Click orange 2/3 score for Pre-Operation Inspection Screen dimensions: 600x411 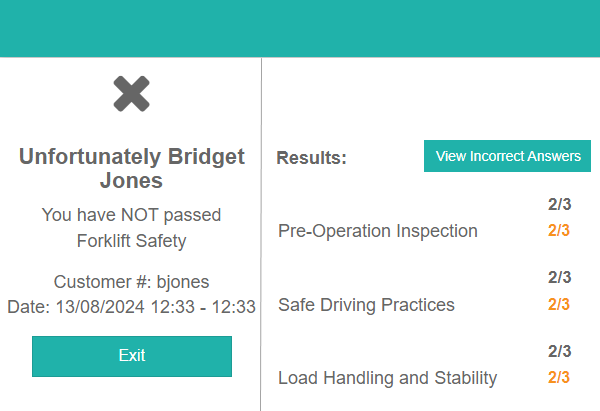click(x=558, y=231)
